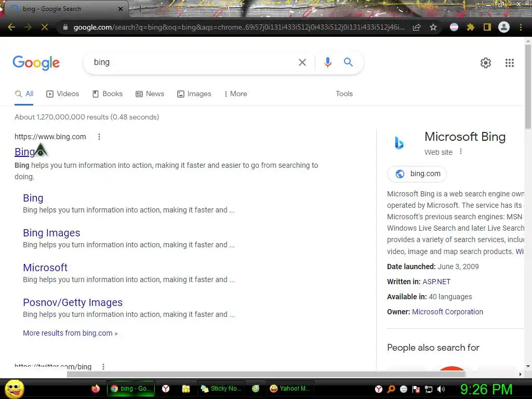
Task: Open the smiley face start button
Action: [15, 389]
